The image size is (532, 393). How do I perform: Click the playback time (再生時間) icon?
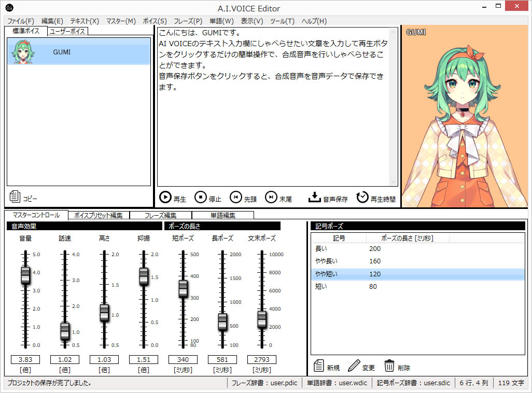pos(362,197)
